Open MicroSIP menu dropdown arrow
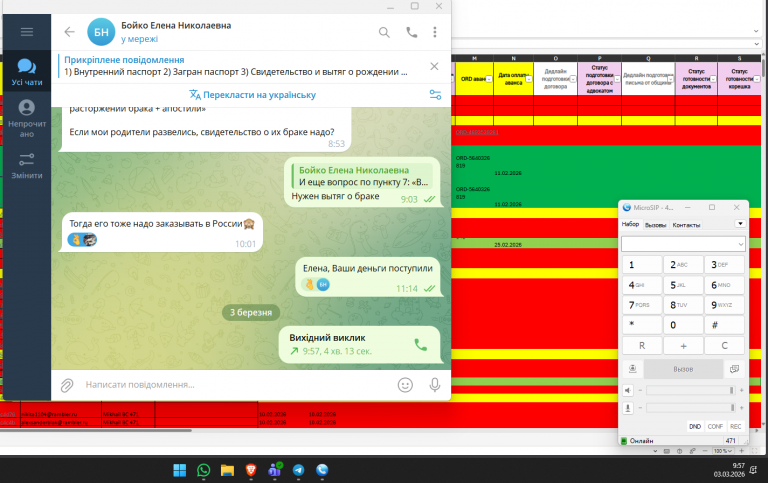Screen dimensions: 768x483 740,223
